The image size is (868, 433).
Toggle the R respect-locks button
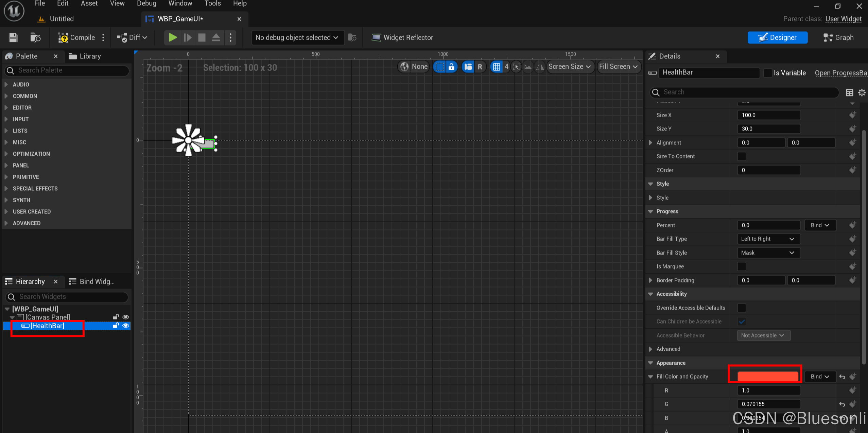(480, 67)
